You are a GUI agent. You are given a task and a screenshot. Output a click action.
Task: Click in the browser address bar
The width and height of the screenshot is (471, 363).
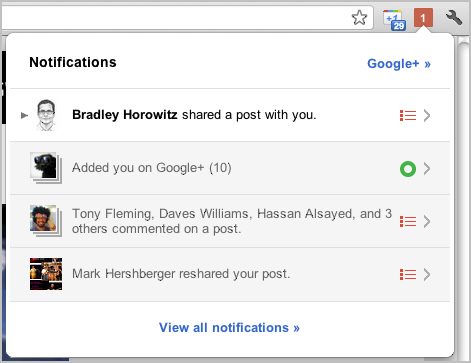pyautogui.click(x=177, y=17)
